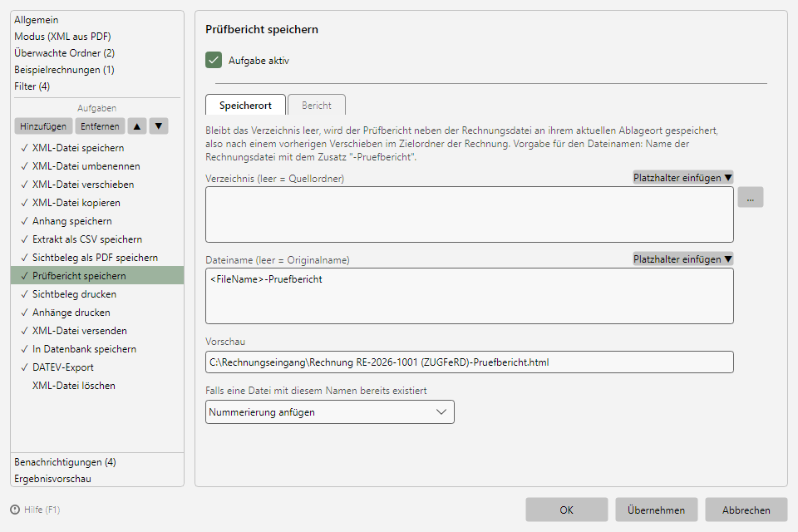Select Sichtbeleg drucken task
Viewport: 798px width, 532px height.
click(97, 294)
